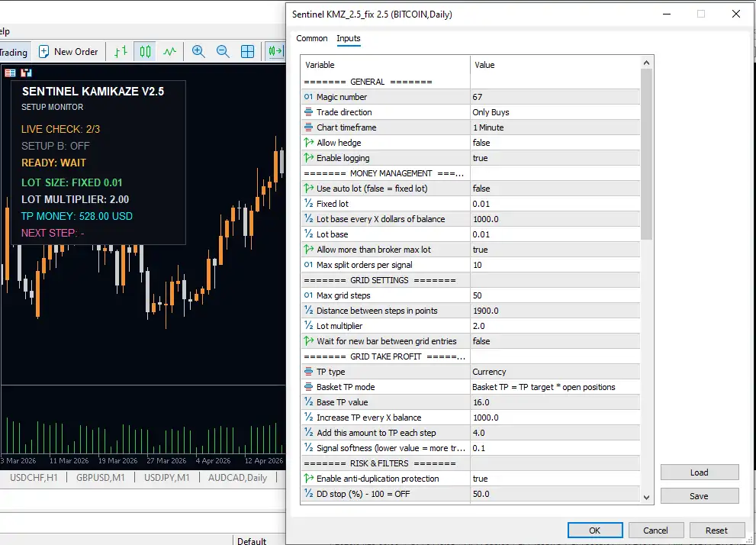Switch to the Common tab
This screenshot has height=545, width=756.
tap(311, 38)
